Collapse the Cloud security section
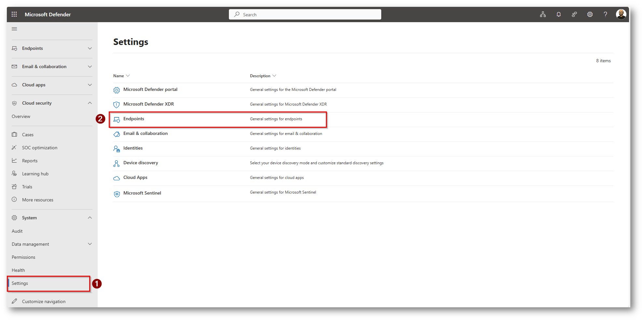This screenshot has width=644, height=321. [90, 103]
